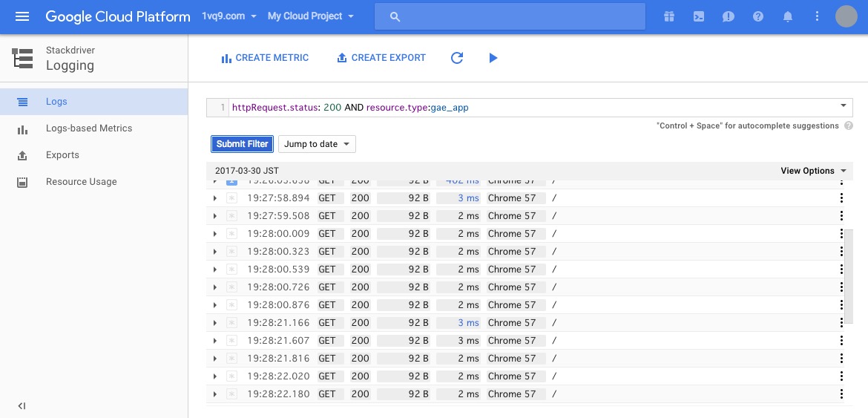Open more options for the 19:27:58.894 entry
This screenshot has height=418, width=868.
point(841,198)
